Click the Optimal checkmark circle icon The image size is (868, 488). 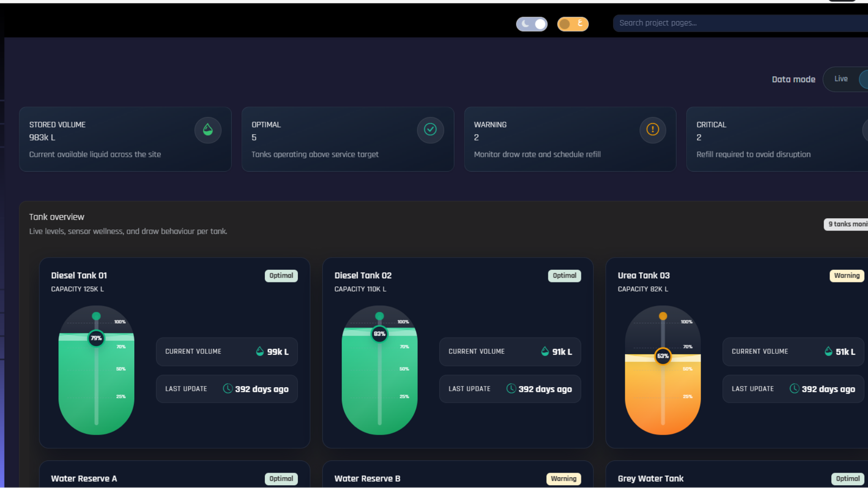[430, 130]
